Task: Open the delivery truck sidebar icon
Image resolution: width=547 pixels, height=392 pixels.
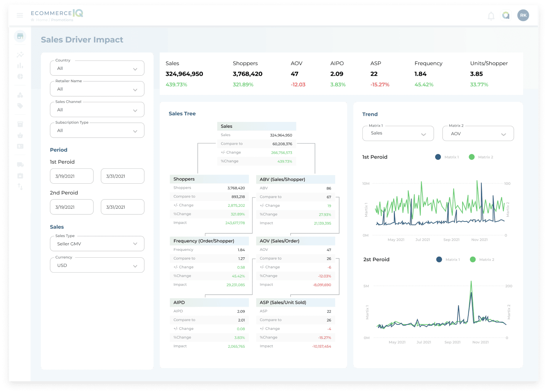Action: click(x=20, y=165)
